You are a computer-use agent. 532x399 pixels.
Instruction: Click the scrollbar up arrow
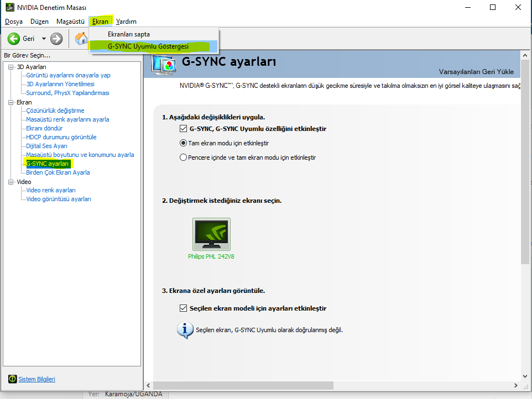point(525,55)
